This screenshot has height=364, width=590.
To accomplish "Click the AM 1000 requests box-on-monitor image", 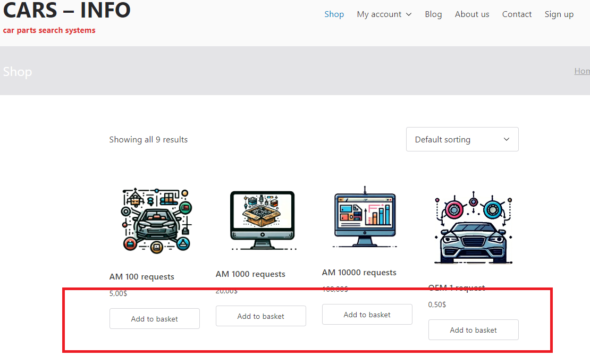I will [261, 220].
